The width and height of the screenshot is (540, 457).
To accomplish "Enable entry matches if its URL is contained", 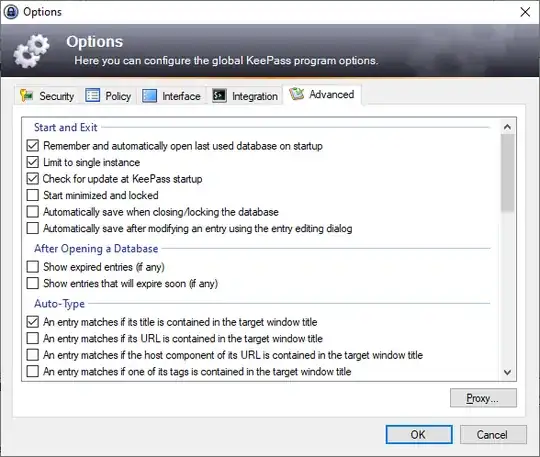I will 33,339.
